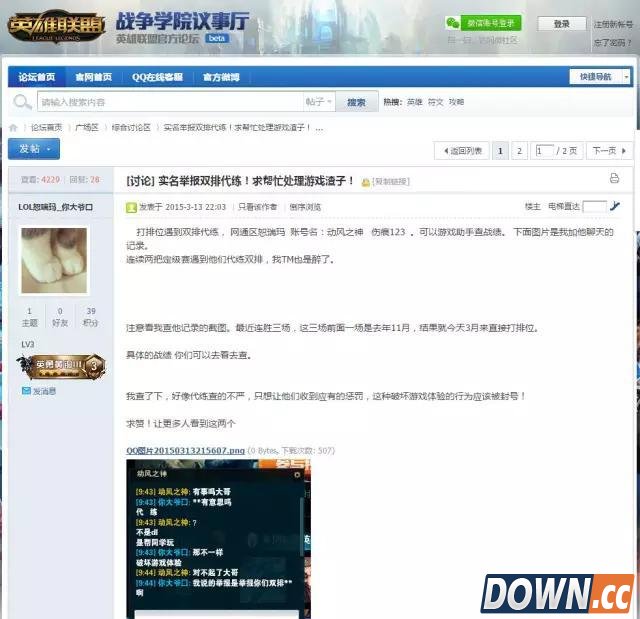Click the 论坛首页 breadcrumb link
This screenshot has width=640, height=619.
(47, 128)
